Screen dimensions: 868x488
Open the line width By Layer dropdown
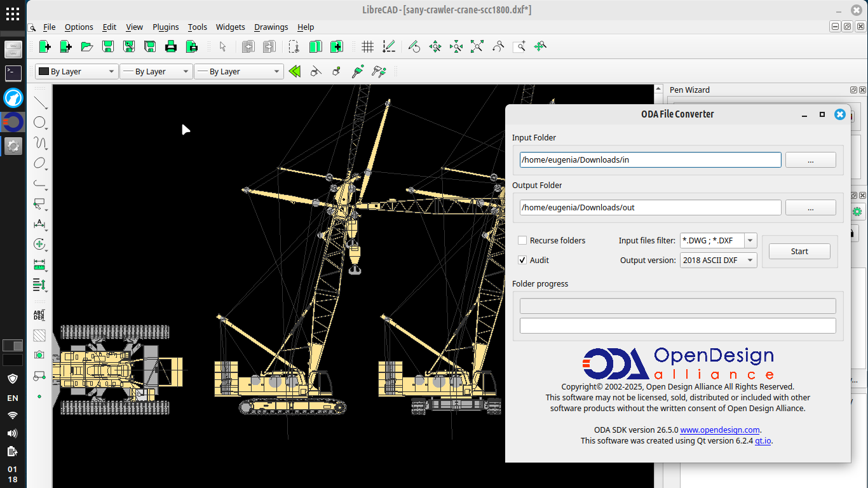pos(156,71)
